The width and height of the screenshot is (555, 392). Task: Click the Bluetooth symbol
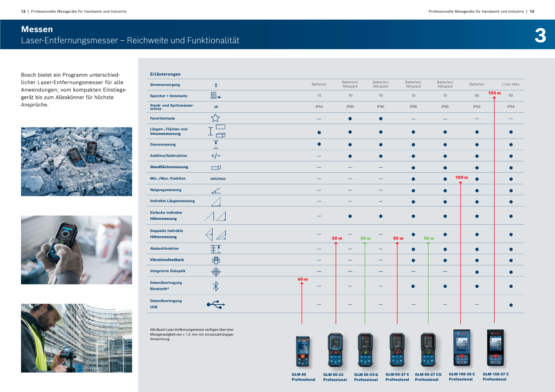215,286
